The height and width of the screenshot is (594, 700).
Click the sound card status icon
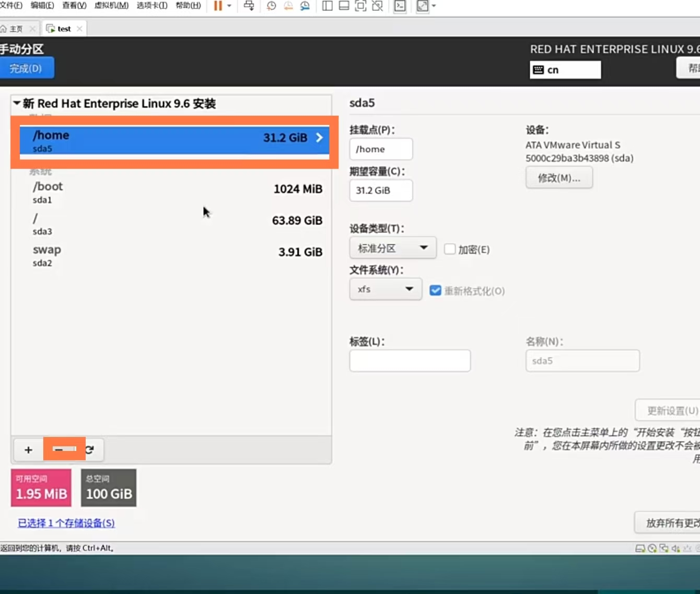(x=675, y=548)
